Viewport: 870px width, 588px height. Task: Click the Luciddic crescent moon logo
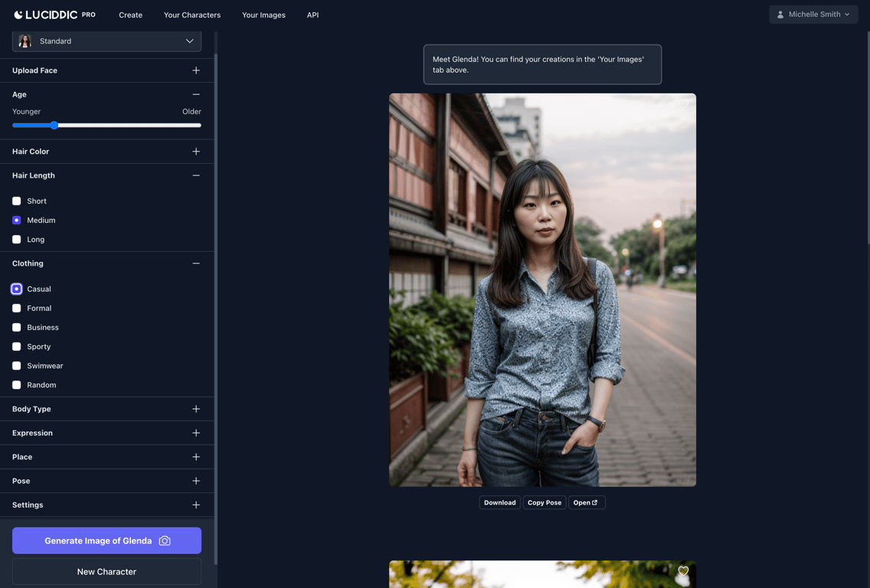(17, 14)
